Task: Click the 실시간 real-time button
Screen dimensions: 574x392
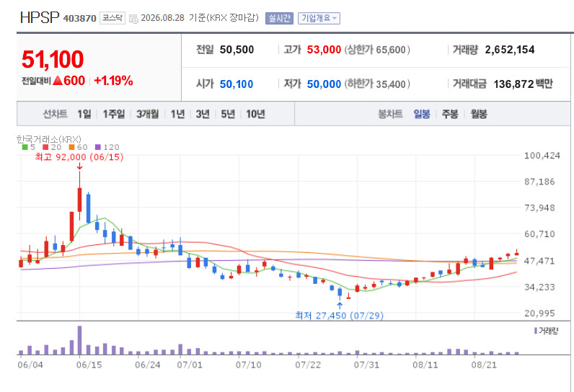Action: pos(279,18)
